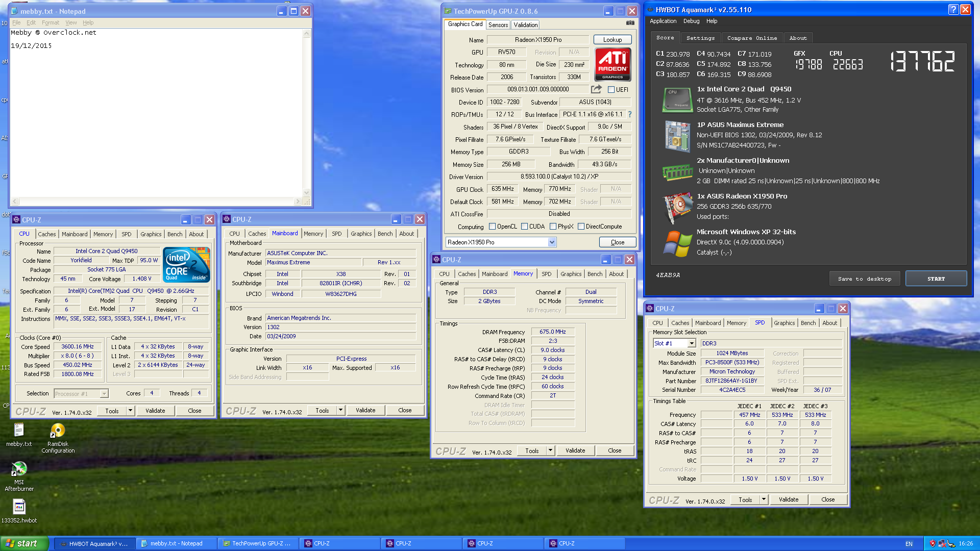The image size is (980, 551).
Task: Click the START button in Aquamark
Action: (x=936, y=279)
